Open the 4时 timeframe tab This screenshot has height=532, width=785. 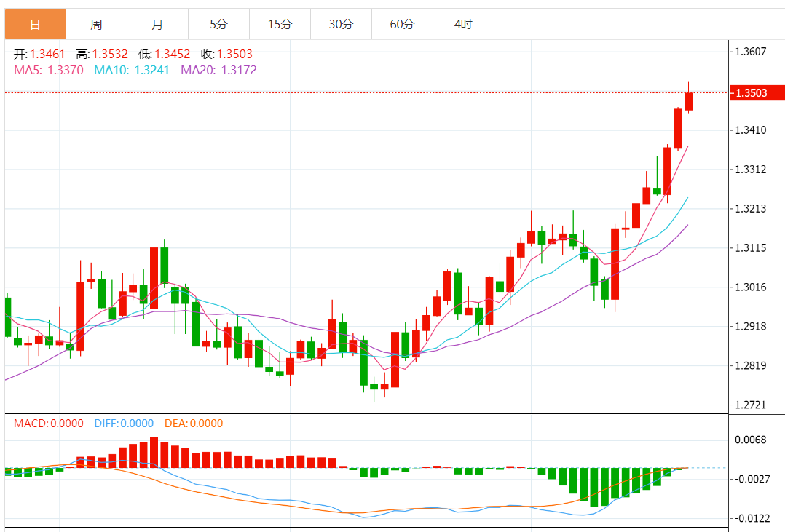(x=463, y=24)
